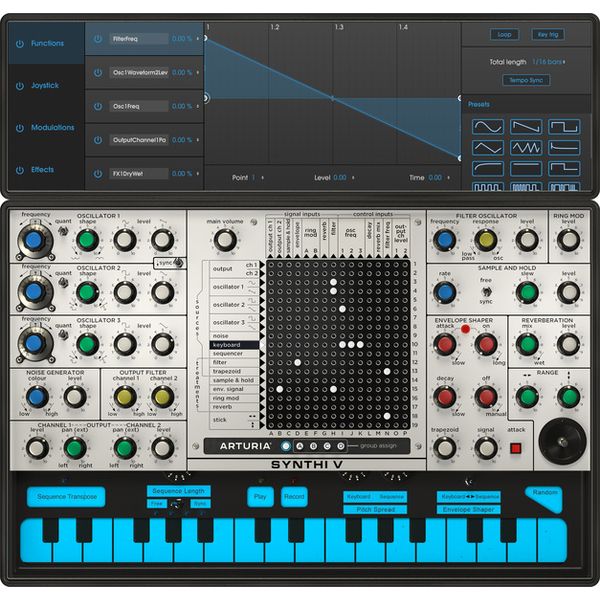Open the Filterfreq amount dropdown arrow
Viewport: 600px width, 600px height.
(198, 39)
